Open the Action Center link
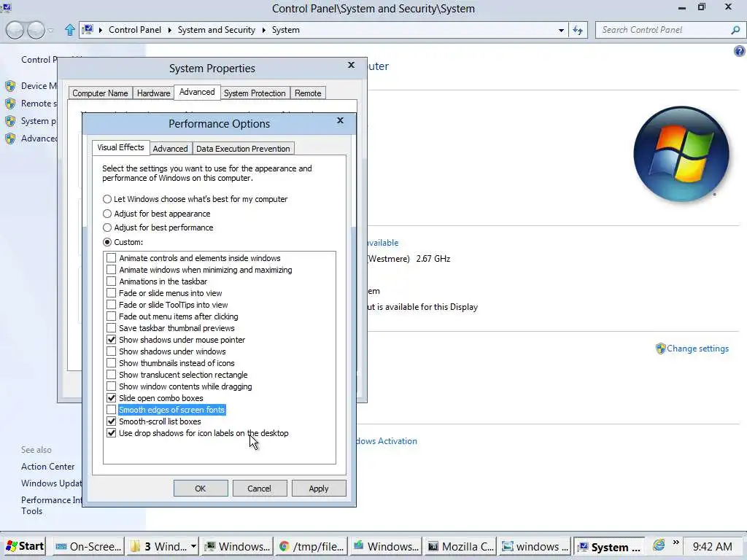747x560 pixels. point(47,467)
